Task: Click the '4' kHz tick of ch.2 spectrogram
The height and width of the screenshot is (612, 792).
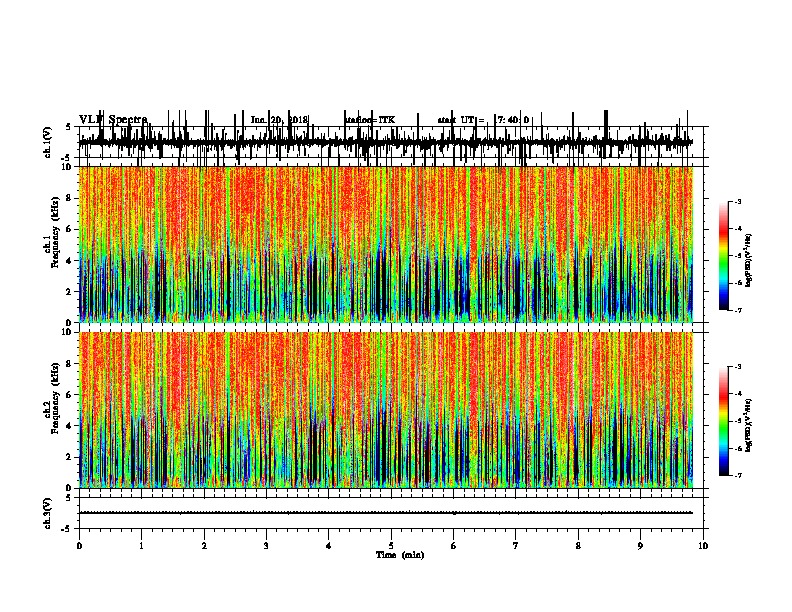Action: click(x=70, y=426)
